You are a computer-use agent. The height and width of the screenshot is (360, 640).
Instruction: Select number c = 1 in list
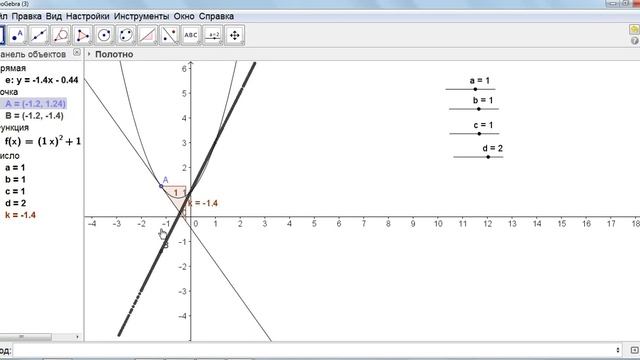coord(15,191)
